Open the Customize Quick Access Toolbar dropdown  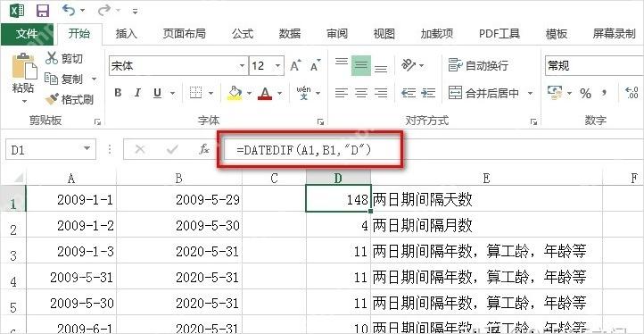pyautogui.click(x=135, y=11)
